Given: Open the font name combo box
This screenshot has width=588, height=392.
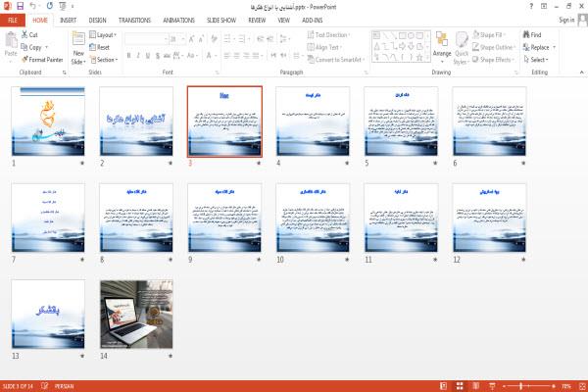Looking at the screenshot, I should point(146,39).
